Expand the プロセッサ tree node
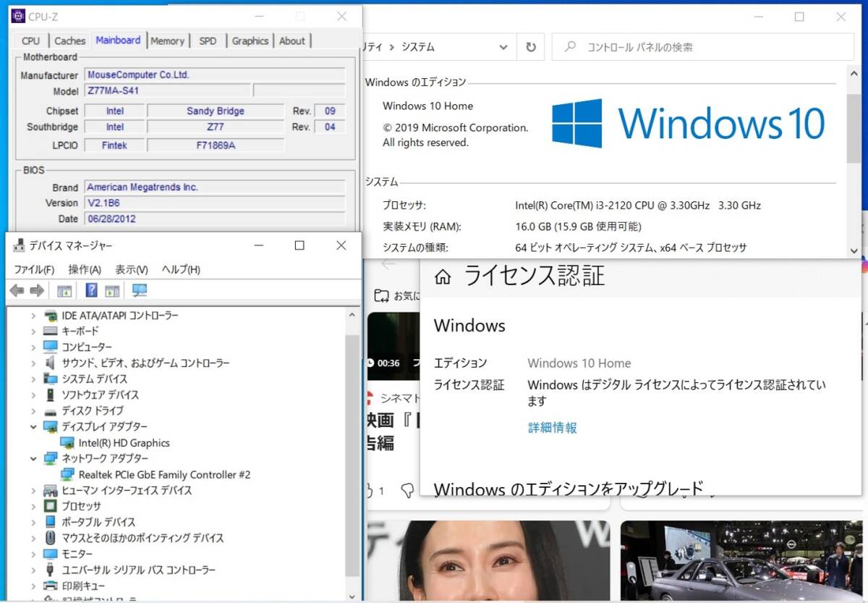 tap(33, 507)
